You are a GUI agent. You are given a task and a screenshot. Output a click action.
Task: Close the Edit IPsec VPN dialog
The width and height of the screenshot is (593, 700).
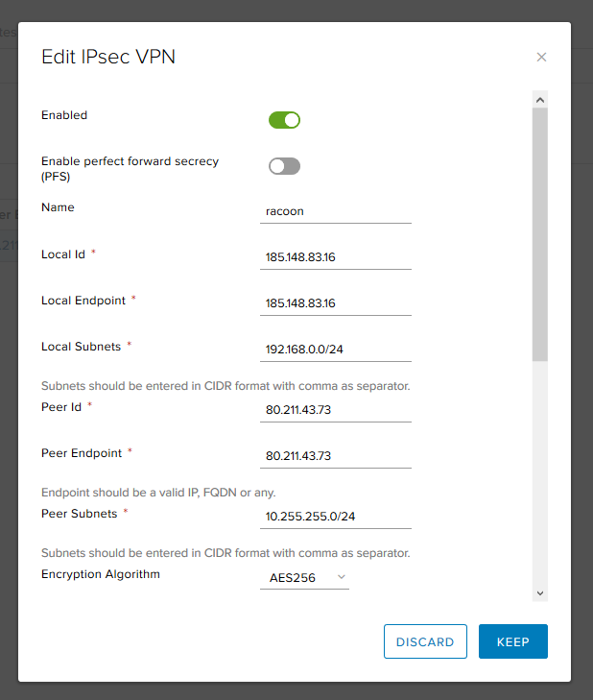coord(541,58)
